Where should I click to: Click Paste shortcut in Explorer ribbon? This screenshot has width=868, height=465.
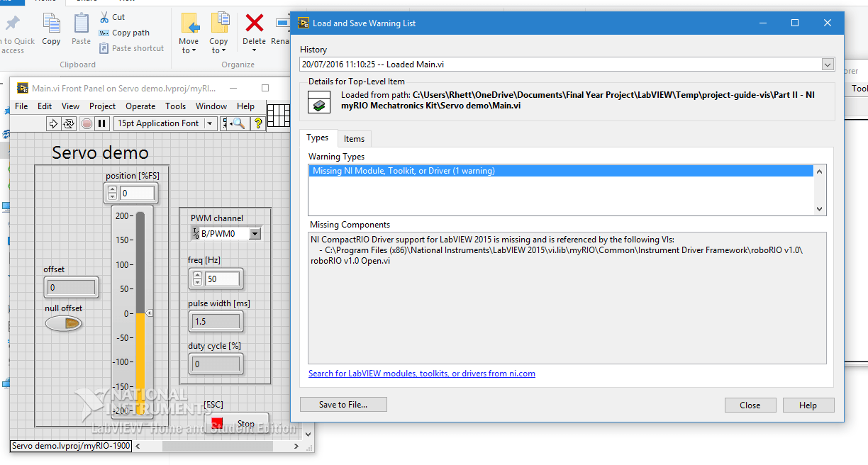pos(131,48)
